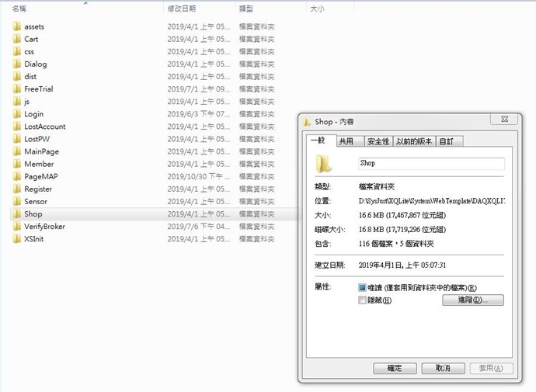
Task: Click the Shop folder icon in file list
Action: point(17,213)
